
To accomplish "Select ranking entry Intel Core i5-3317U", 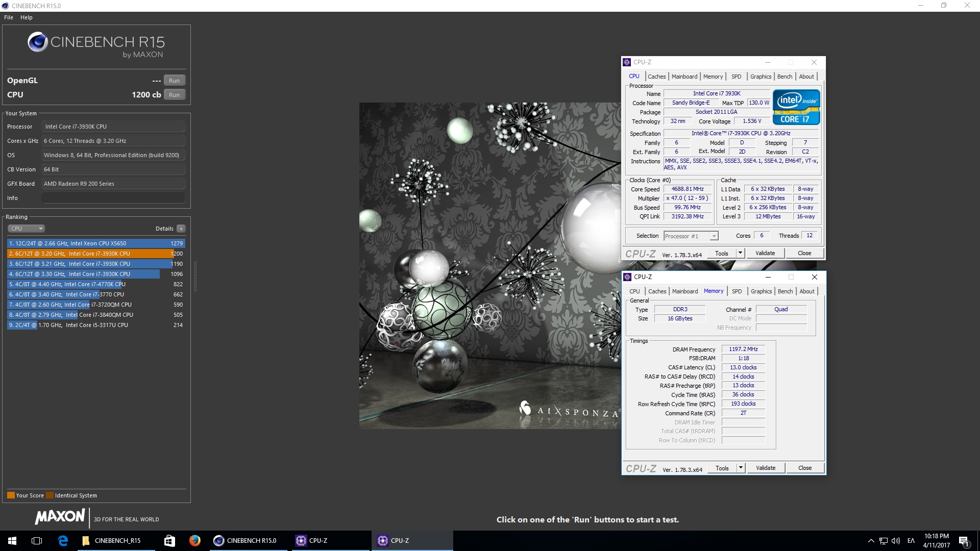I will point(96,325).
